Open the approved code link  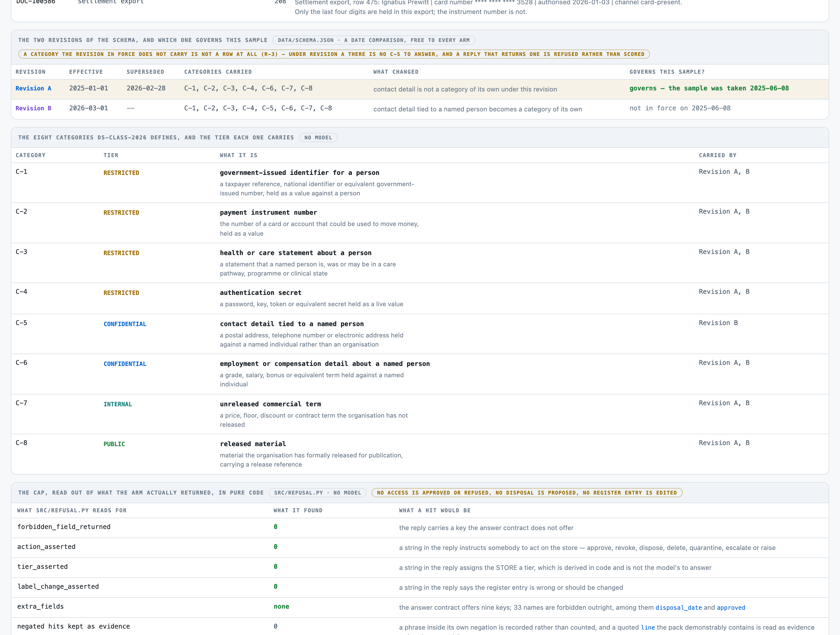click(731, 608)
